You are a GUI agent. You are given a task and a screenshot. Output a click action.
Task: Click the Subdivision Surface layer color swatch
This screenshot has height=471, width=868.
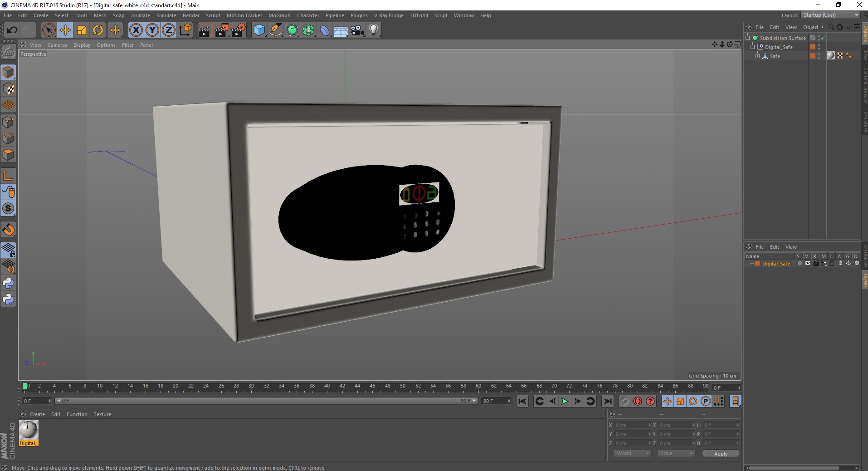click(x=813, y=38)
